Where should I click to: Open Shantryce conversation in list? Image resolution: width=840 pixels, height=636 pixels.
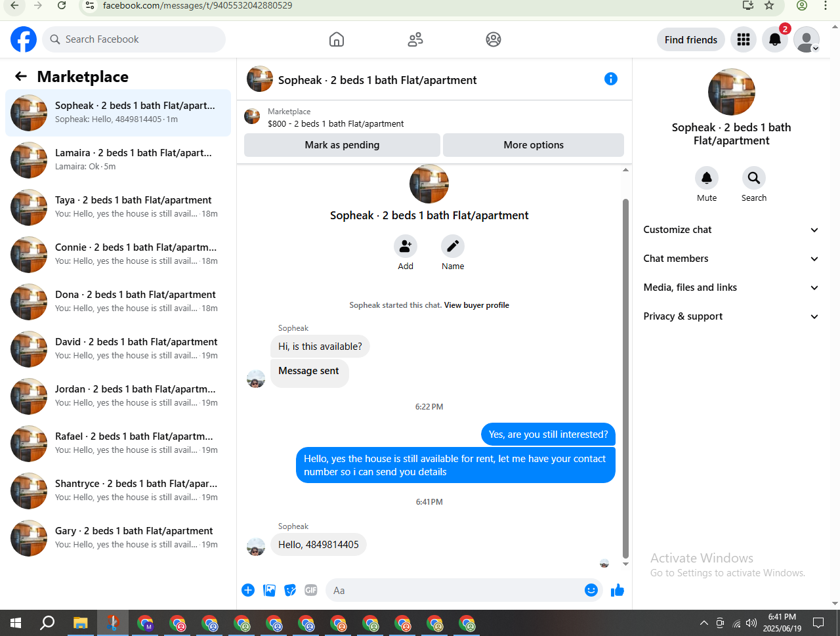[x=118, y=491]
